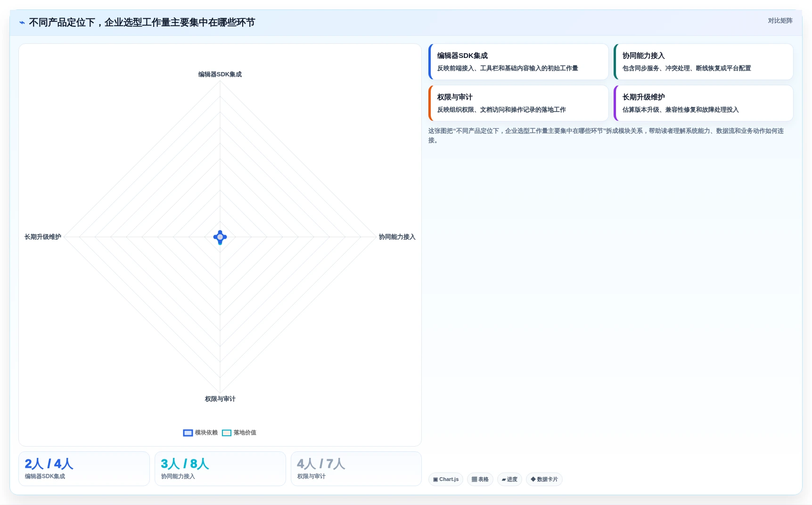The image size is (812, 505).
Task: Click the text 反映前端接入、工具栏和基础内容输入的初始工作量
Action: point(508,68)
